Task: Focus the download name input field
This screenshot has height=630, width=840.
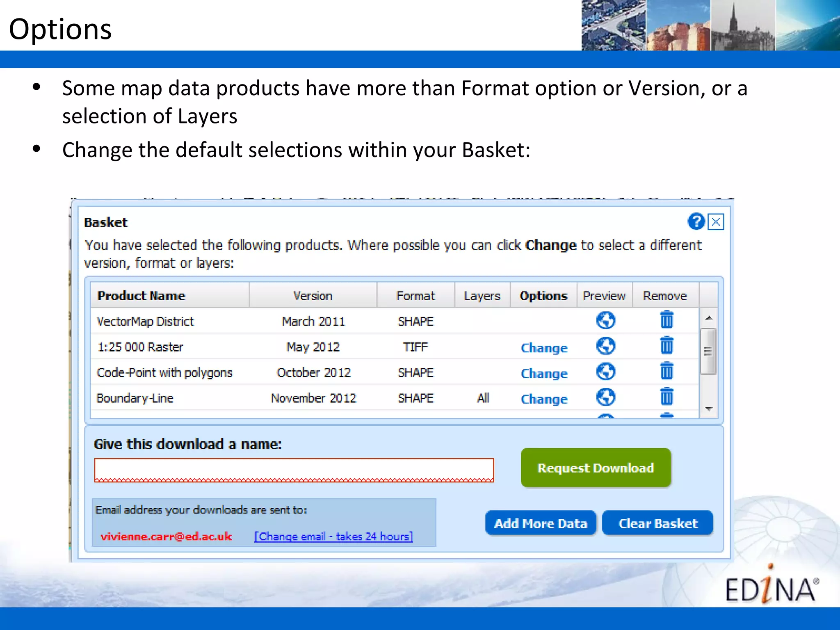Action: (x=294, y=470)
